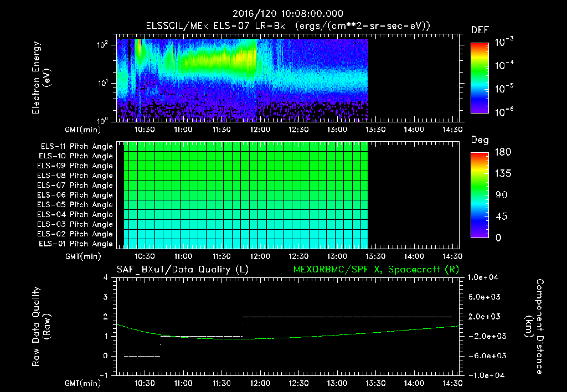Viewport: 567px width, 392px height.
Task: Click 12:00 time label under the spectrogram
Action: pyautogui.click(x=260, y=130)
